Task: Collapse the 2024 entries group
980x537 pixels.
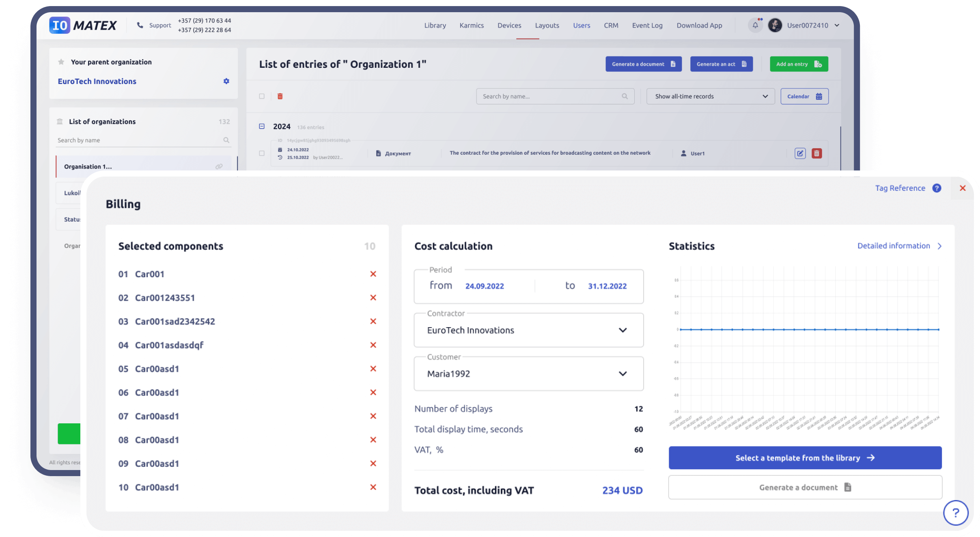Action: (x=262, y=126)
